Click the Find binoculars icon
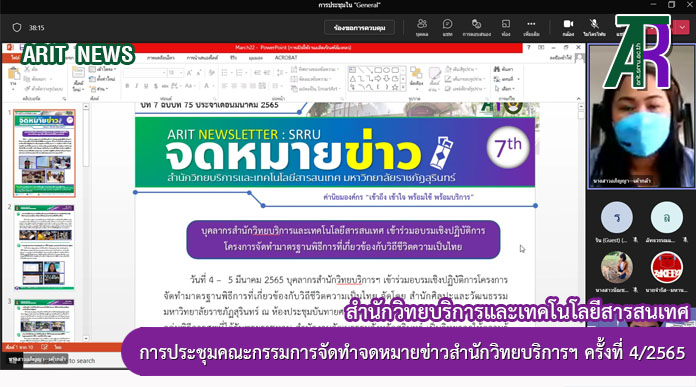 click(497, 69)
